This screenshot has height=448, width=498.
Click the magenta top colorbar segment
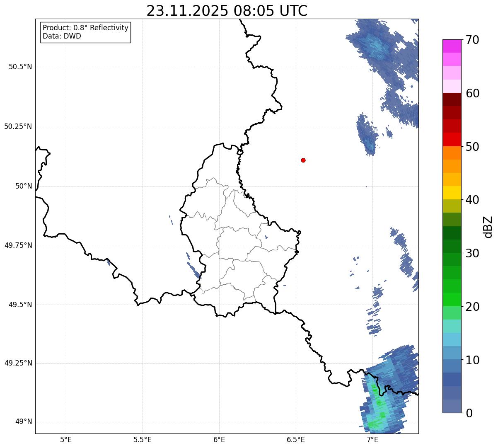coord(452,46)
